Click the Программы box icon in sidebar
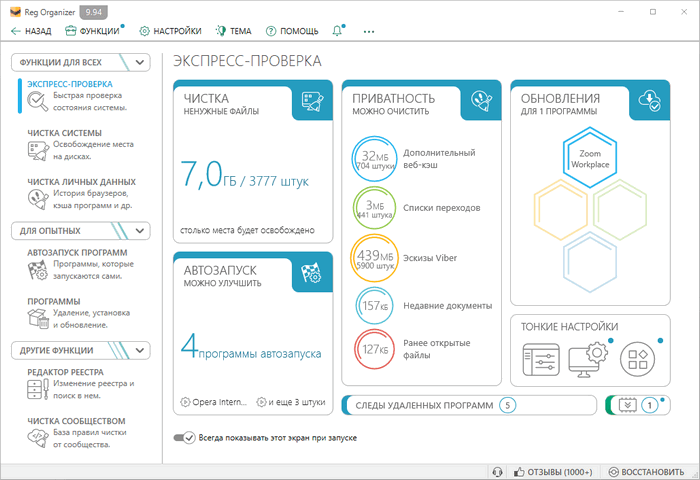Image resolution: width=700 pixels, height=480 pixels. pyautogui.click(x=38, y=318)
